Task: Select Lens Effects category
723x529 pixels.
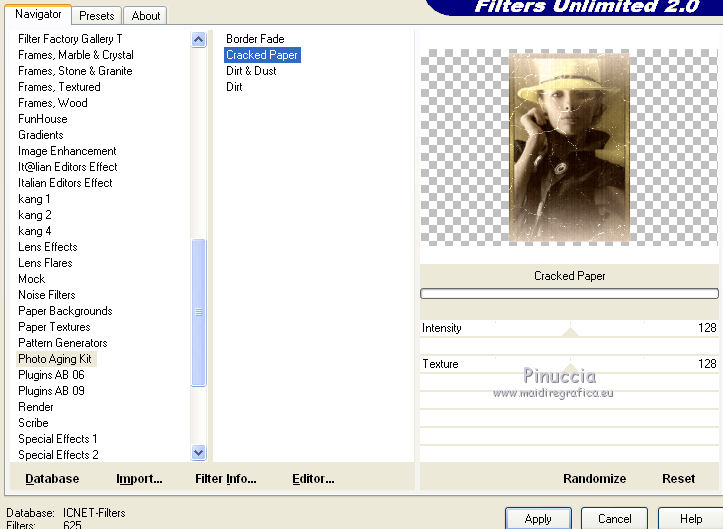Action: click(47, 247)
